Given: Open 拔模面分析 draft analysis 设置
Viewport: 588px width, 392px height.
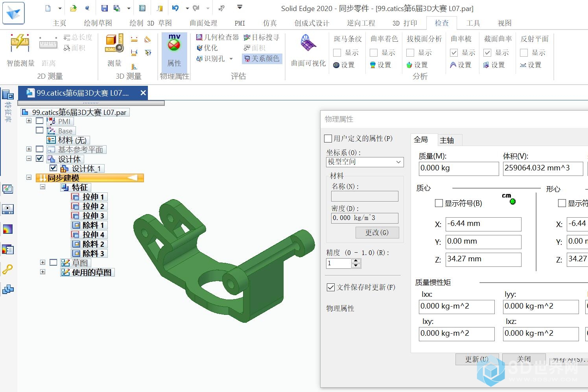Looking at the screenshot, I should [417, 65].
